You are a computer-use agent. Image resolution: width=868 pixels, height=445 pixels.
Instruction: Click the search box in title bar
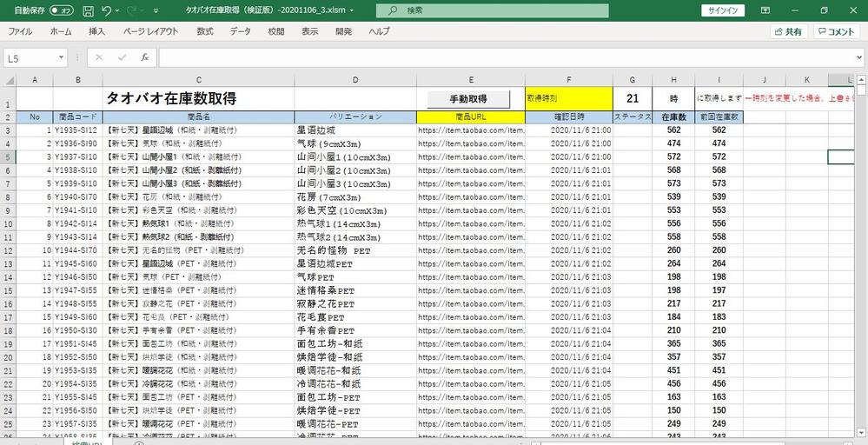click(492, 10)
